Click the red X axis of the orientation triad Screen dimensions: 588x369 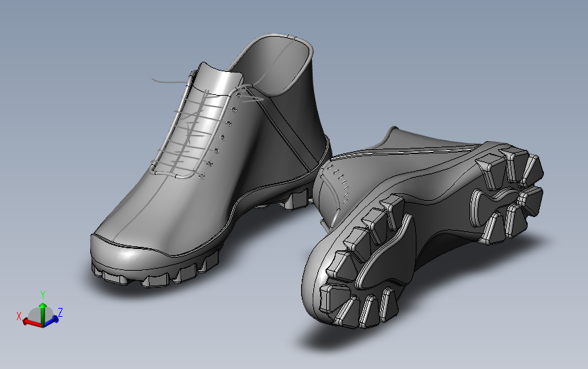[x=33, y=322]
